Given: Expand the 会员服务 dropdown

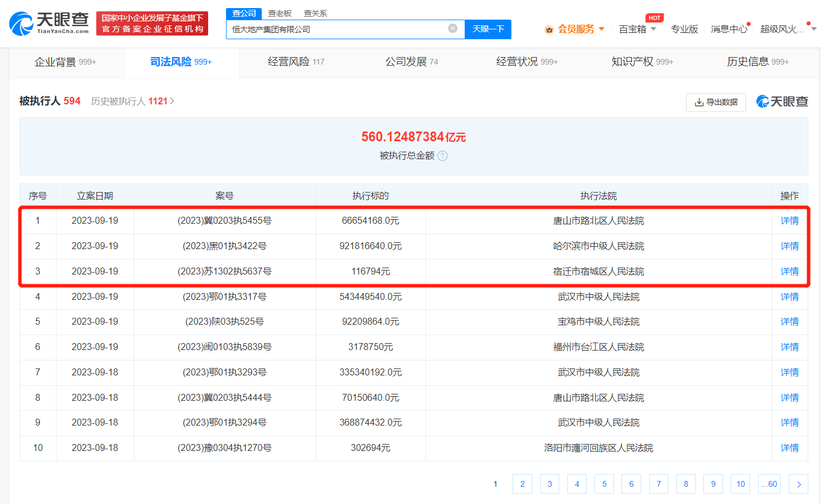Looking at the screenshot, I should click(x=601, y=29).
